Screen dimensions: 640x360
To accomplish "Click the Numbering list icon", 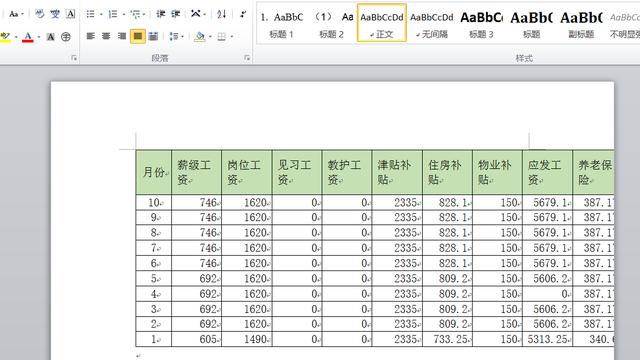I will click(113, 14).
